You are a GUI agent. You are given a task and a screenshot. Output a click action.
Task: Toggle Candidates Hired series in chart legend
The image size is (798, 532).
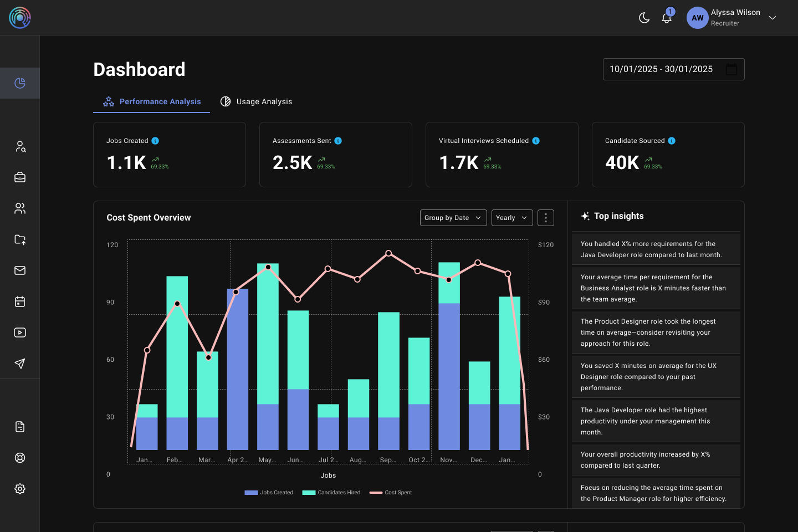tap(331, 493)
